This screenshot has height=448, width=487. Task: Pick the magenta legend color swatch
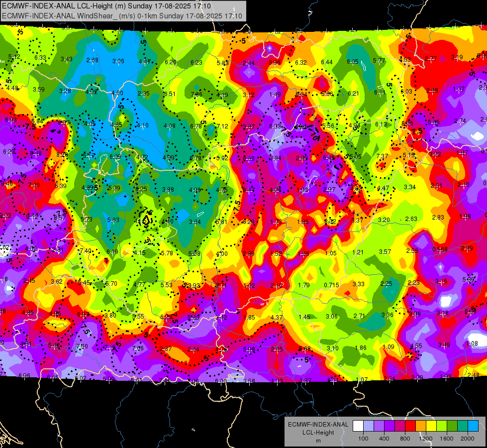tap(400, 426)
